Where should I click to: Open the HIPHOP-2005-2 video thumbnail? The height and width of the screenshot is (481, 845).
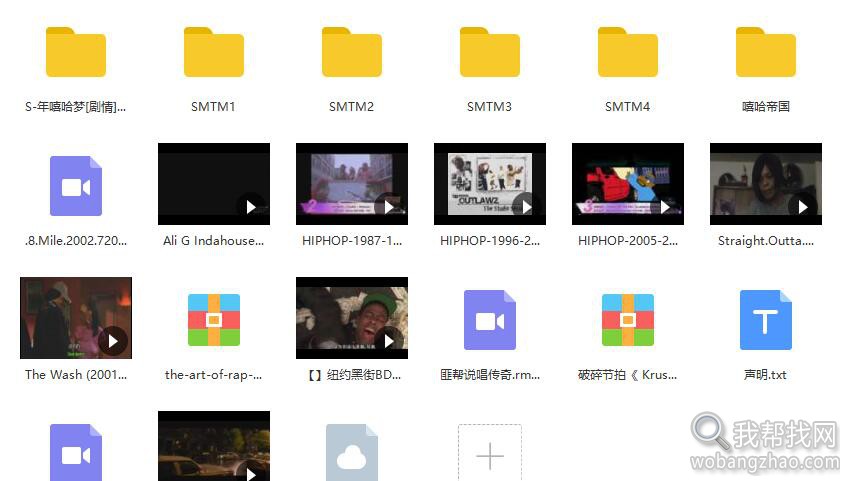(628, 184)
